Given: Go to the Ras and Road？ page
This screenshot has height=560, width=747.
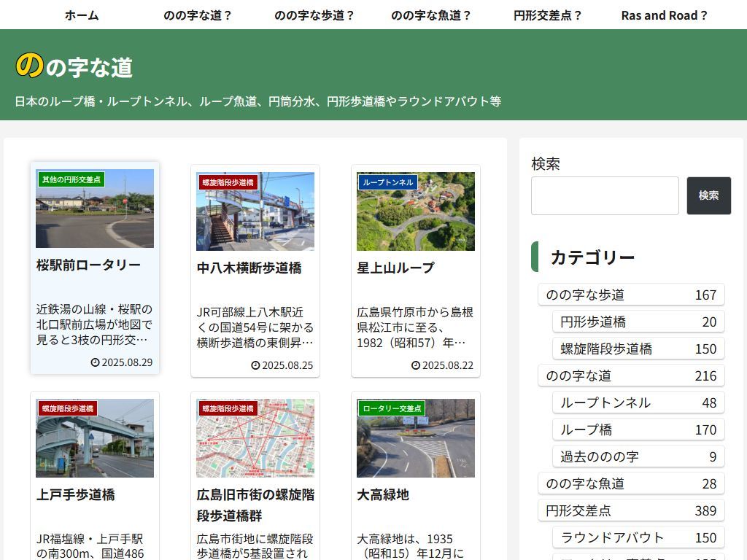Looking at the screenshot, I should 664,15.
